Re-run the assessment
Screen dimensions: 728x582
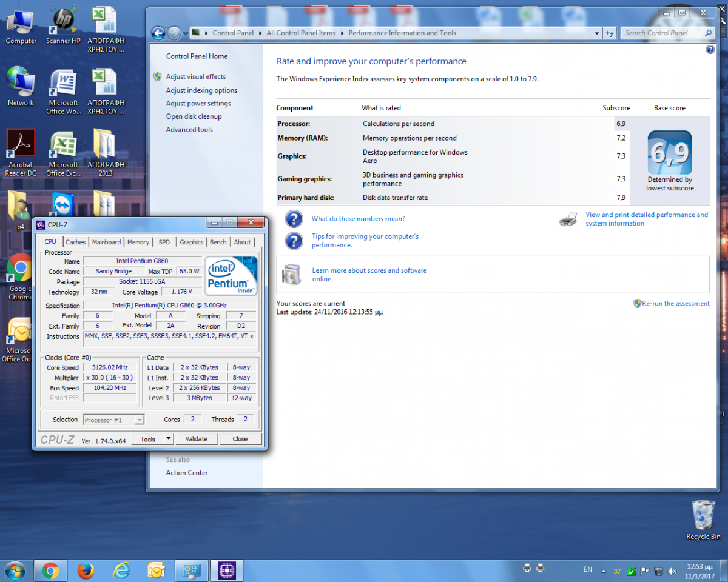(x=676, y=304)
